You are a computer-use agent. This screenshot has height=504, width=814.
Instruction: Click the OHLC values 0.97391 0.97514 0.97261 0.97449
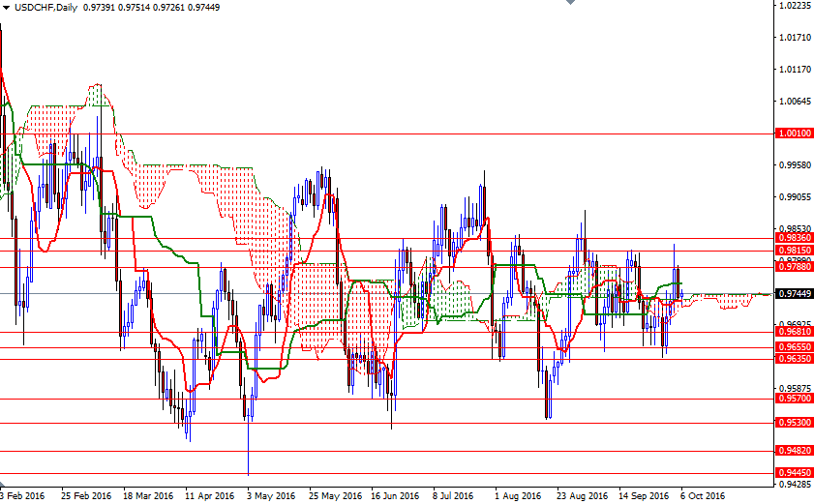pos(152,8)
